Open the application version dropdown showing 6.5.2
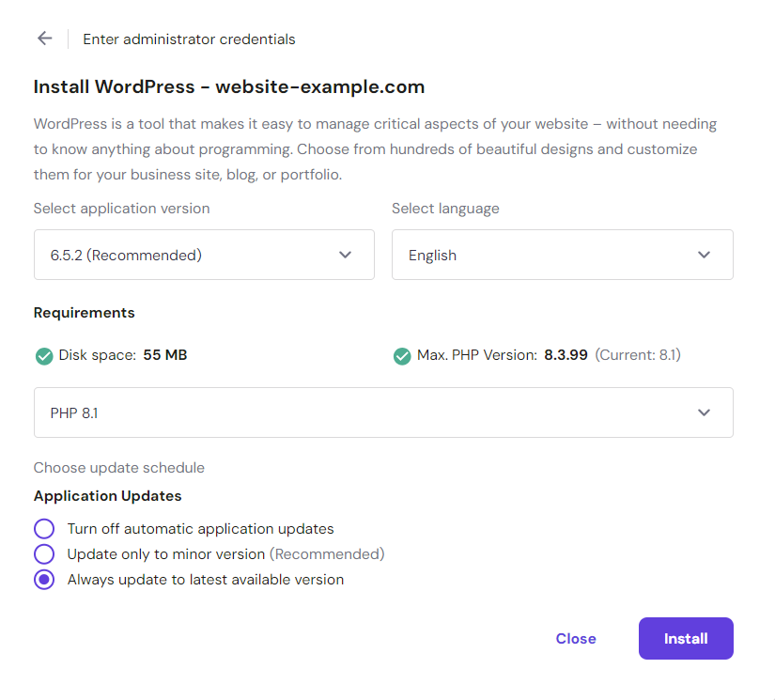Screen dimensions: 775x700 pos(204,255)
